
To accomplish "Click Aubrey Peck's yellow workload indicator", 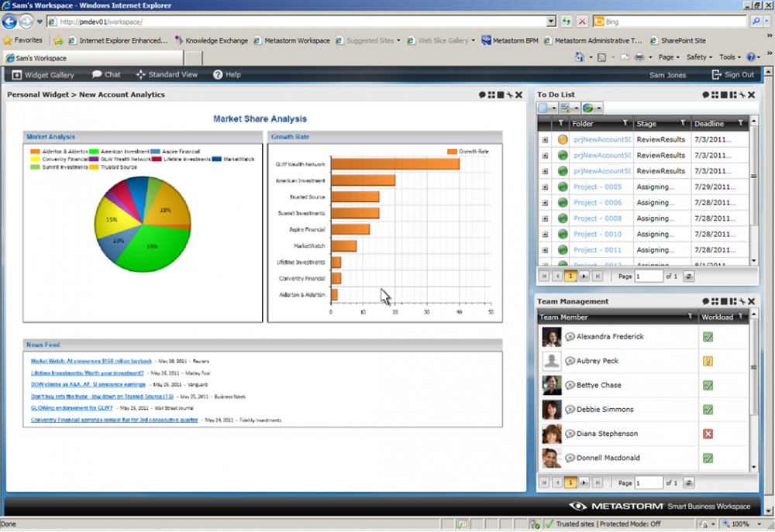I will (x=708, y=361).
